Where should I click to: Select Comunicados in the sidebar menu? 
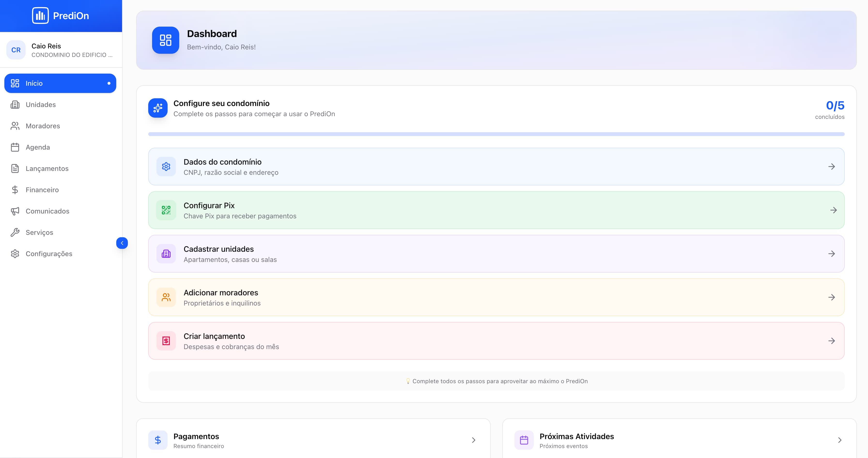47,211
